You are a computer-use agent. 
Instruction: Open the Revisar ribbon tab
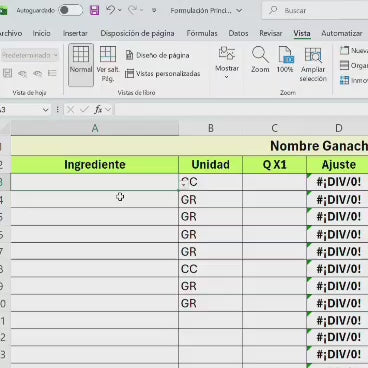tap(271, 33)
